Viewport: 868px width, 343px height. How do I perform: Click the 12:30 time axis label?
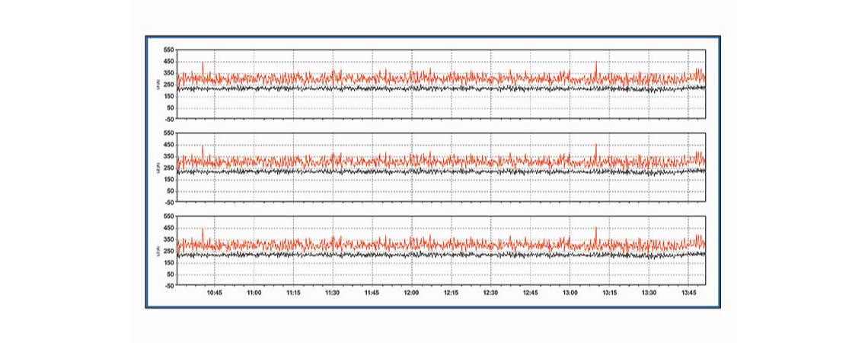pos(490,292)
